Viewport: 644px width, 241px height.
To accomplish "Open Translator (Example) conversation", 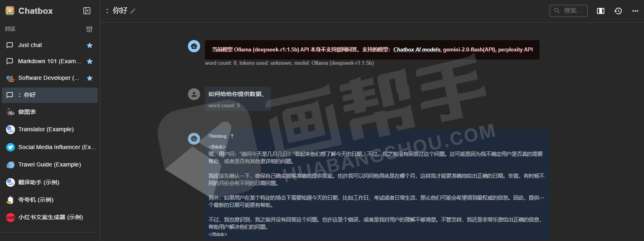I will coord(46,129).
